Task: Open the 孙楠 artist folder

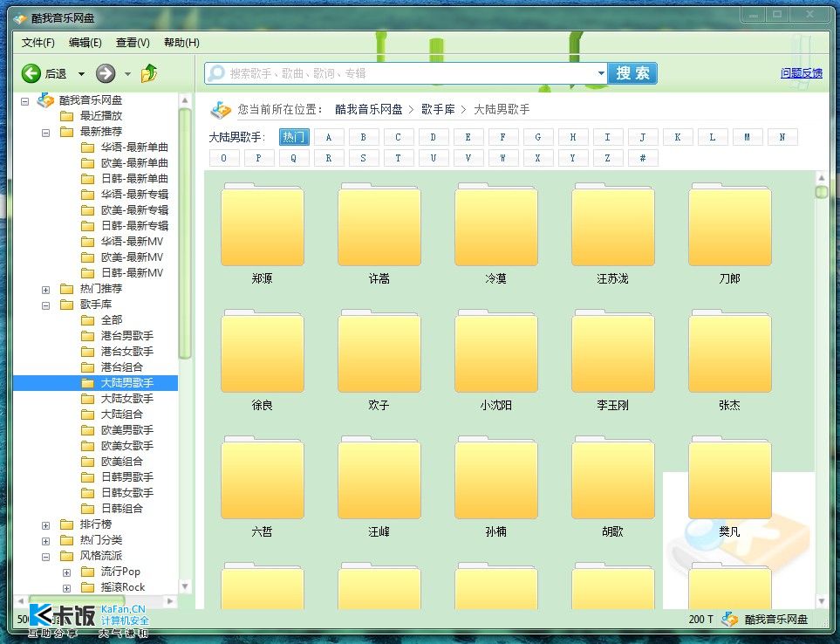Action: [495, 478]
